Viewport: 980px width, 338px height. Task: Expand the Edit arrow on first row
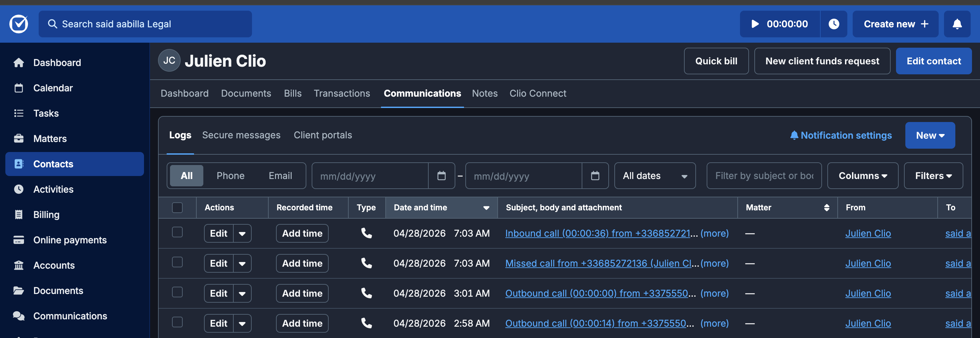click(x=242, y=233)
